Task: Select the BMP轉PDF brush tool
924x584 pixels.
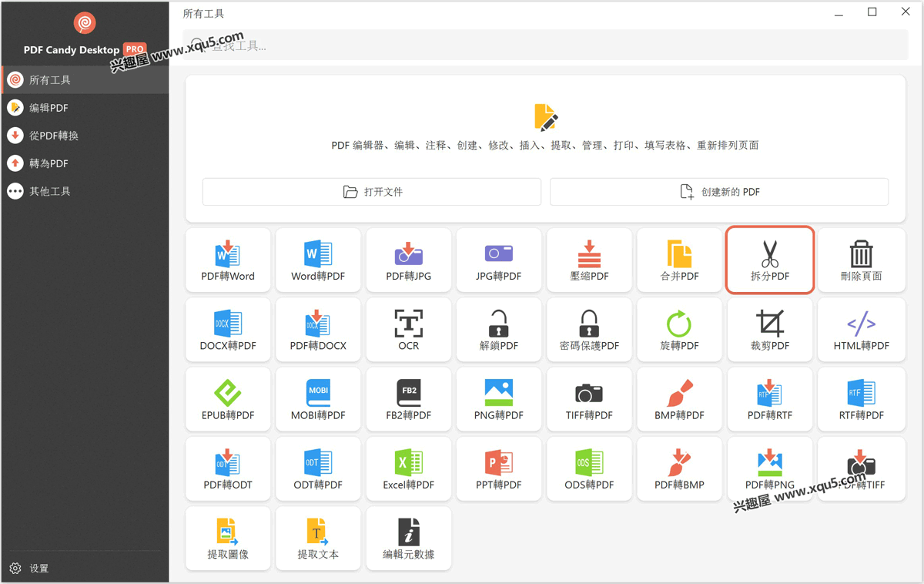Action: [680, 399]
